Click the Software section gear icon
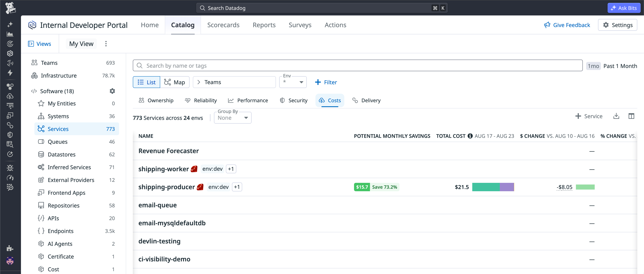Viewport: 644px width, 274px height. (x=112, y=91)
